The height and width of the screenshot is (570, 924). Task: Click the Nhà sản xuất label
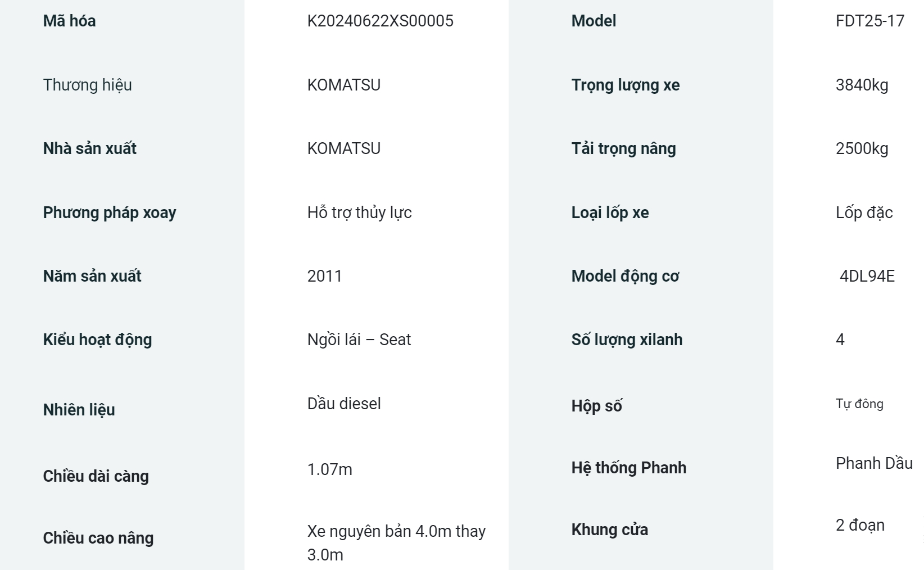89,148
